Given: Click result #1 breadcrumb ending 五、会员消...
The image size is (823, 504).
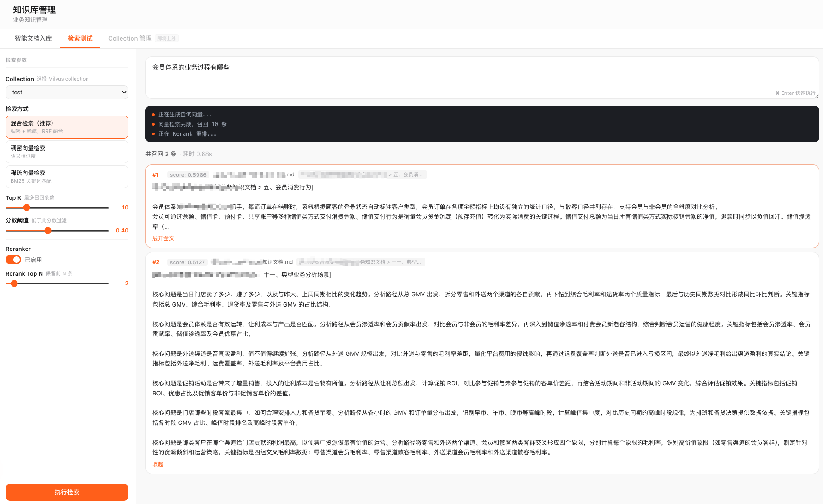Looking at the screenshot, I should click(x=363, y=174).
